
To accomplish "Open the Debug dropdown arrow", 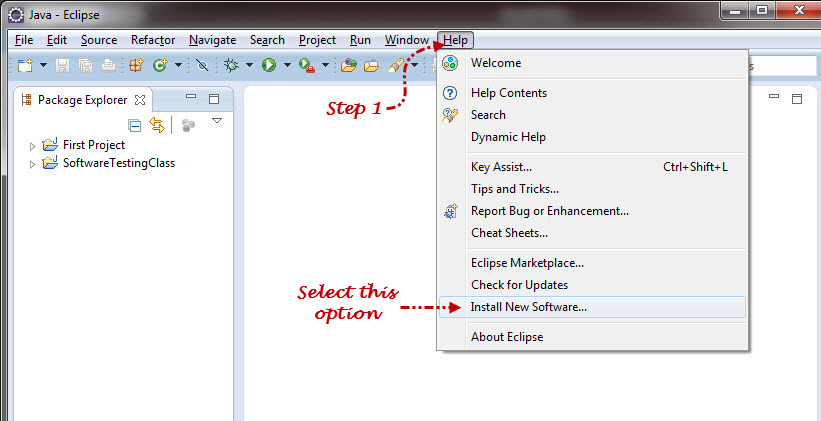I will click(x=249, y=65).
